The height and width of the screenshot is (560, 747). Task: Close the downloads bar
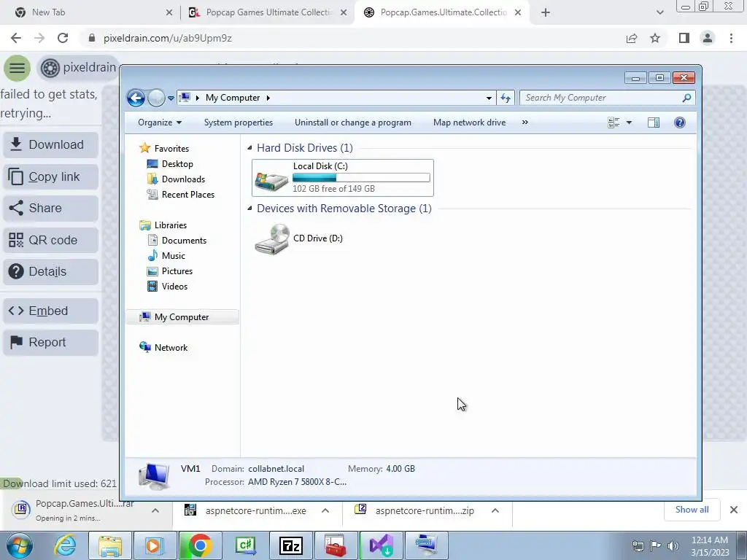(734, 510)
